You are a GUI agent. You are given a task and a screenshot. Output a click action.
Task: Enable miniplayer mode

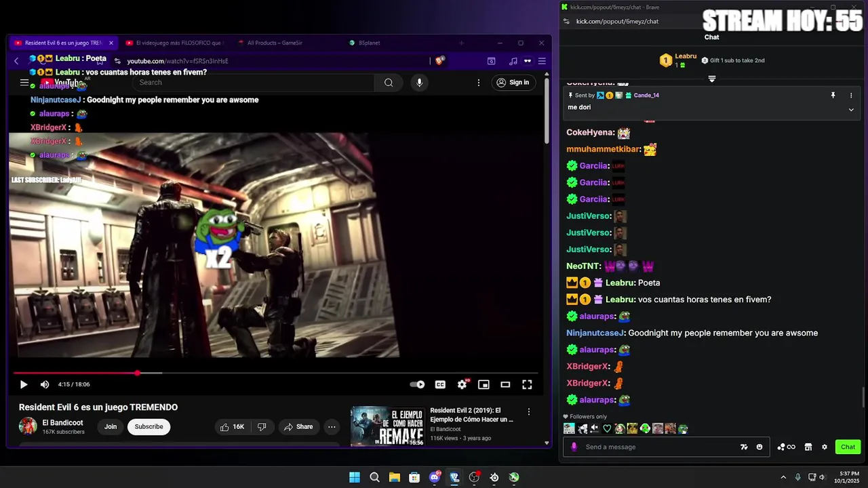pyautogui.click(x=484, y=384)
